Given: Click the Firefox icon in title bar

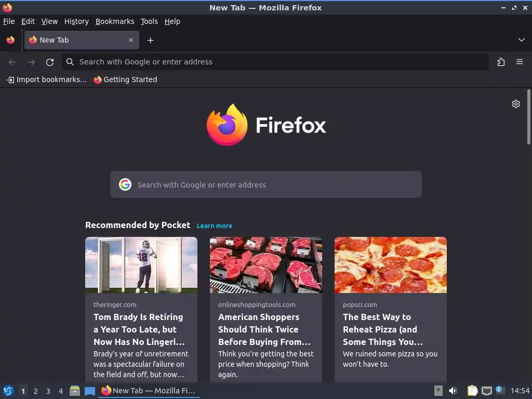Looking at the screenshot, I should pos(7,7).
